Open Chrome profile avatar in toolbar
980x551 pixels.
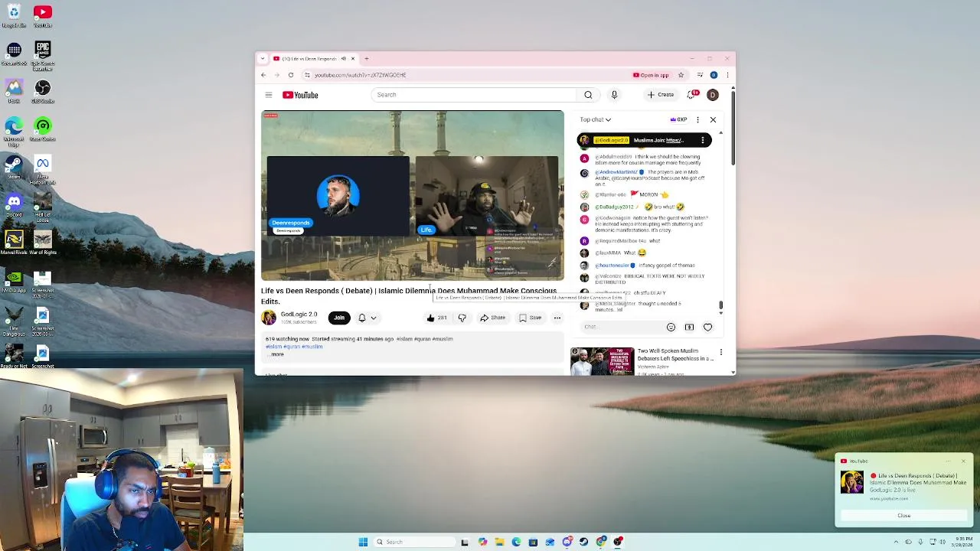(x=714, y=75)
